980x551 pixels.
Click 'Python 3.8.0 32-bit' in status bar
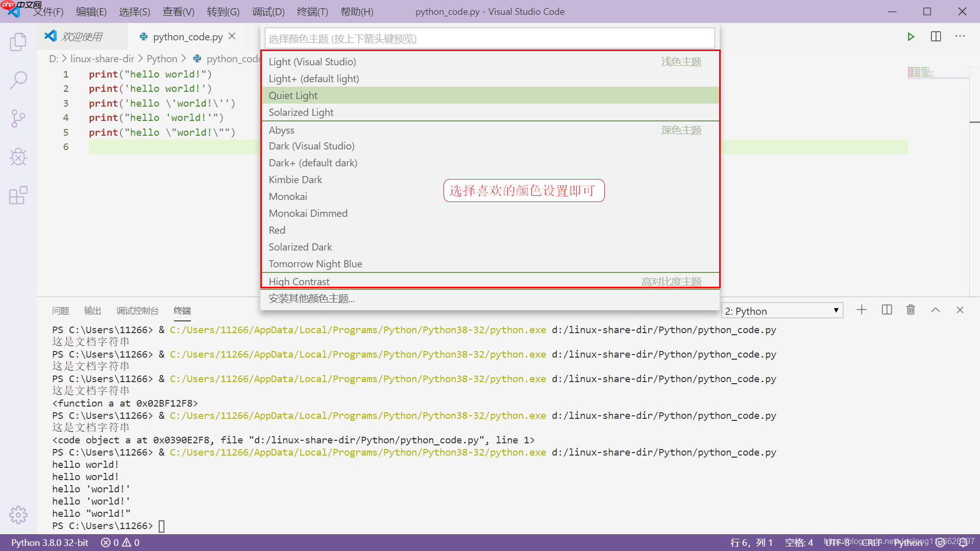(49, 542)
